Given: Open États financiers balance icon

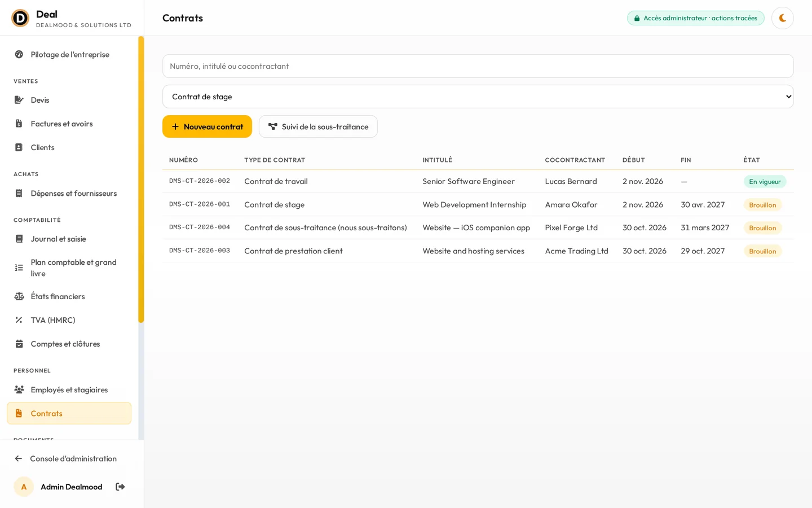Looking at the screenshot, I should [x=19, y=296].
